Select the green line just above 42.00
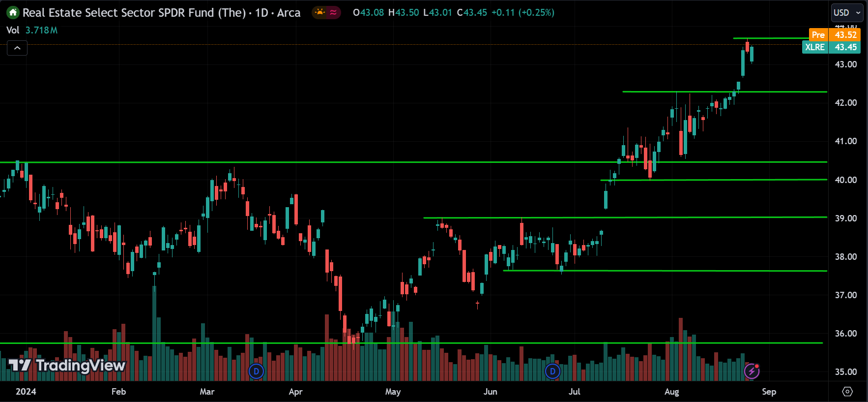This screenshot has width=868, height=402. 724,92
